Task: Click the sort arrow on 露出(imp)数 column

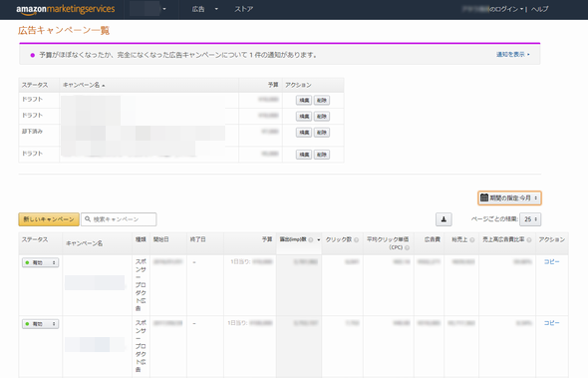Action: pyautogui.click(x=319, y=239)
